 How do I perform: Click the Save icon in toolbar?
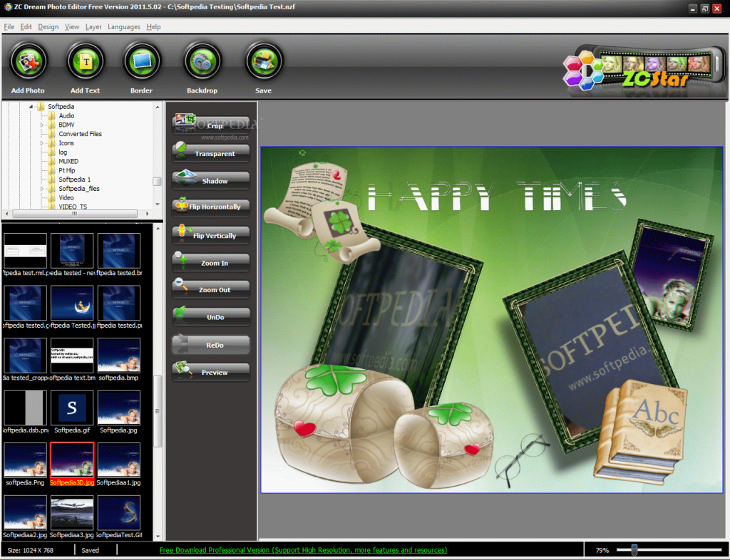264,61
